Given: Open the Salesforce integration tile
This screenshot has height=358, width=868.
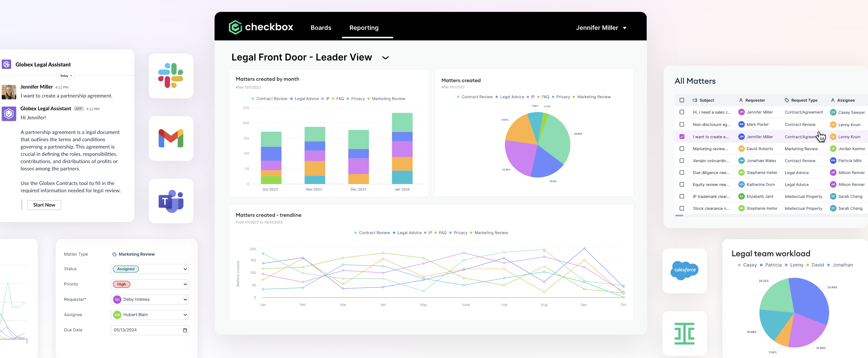Looking at the screenshot, I should pos(684,270).
